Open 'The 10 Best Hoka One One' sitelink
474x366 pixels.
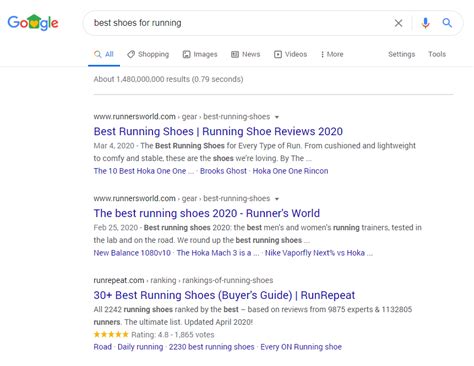coord(144,171)
